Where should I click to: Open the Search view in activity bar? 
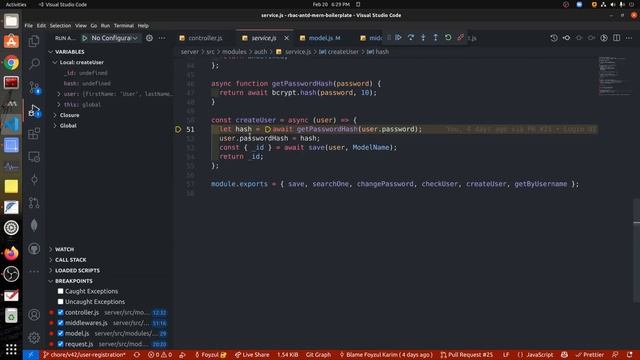click(x=34, y=63)
